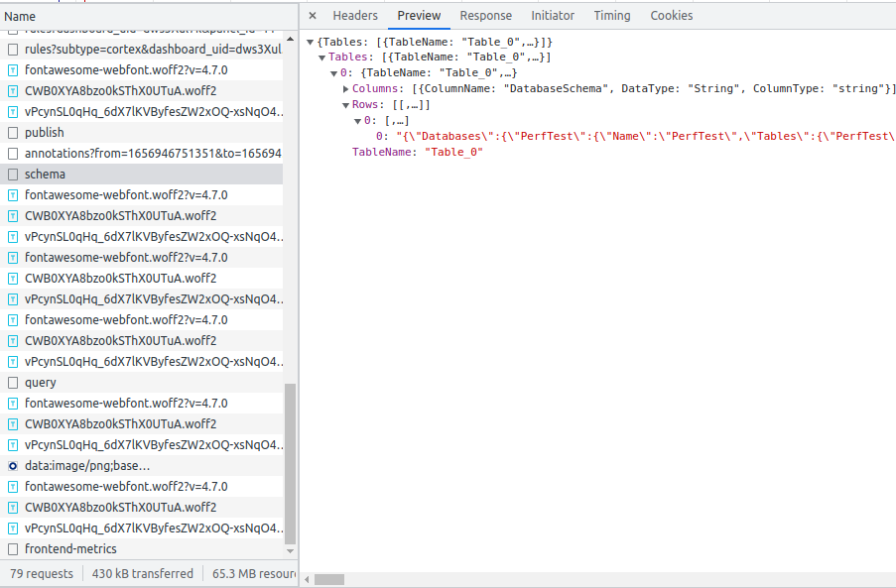This screenshot has height=588, width=896.
Task: Click the X to close the request details panel
Action: tap(312, 15)
